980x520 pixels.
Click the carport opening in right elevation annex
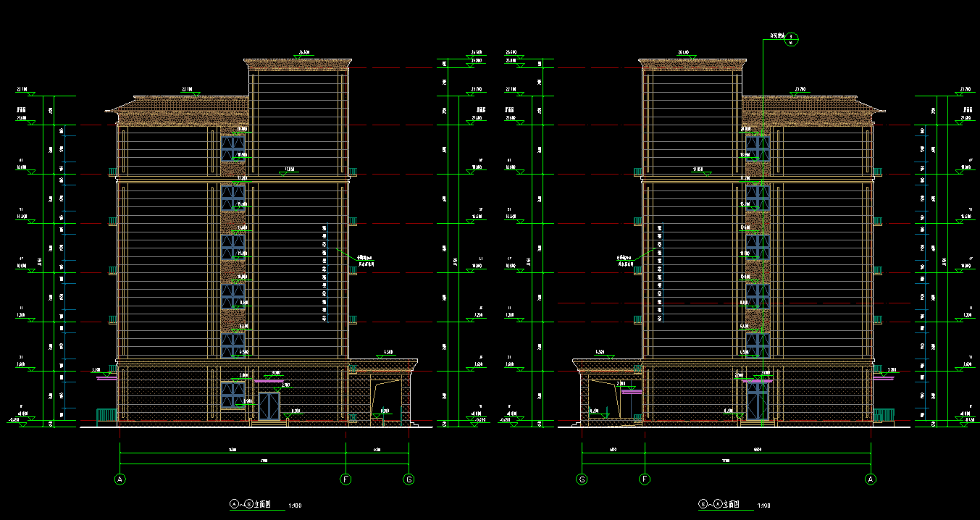click(x=607, y=399)
